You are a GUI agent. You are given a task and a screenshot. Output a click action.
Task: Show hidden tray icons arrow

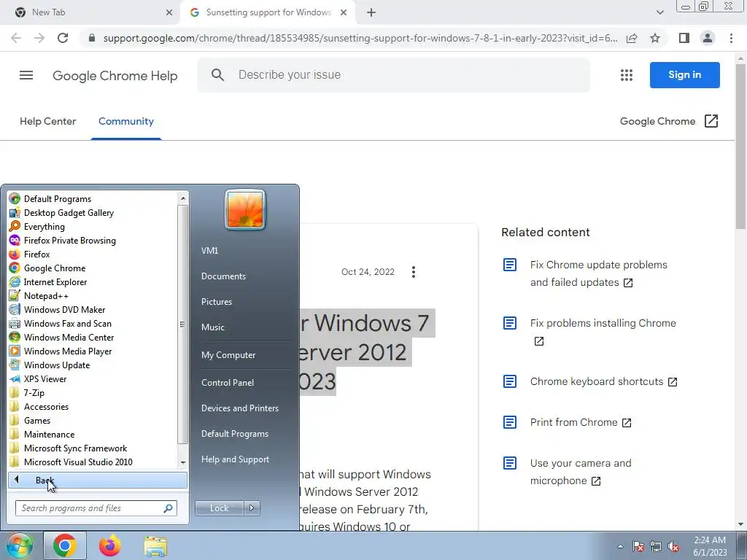click(620, 546)
